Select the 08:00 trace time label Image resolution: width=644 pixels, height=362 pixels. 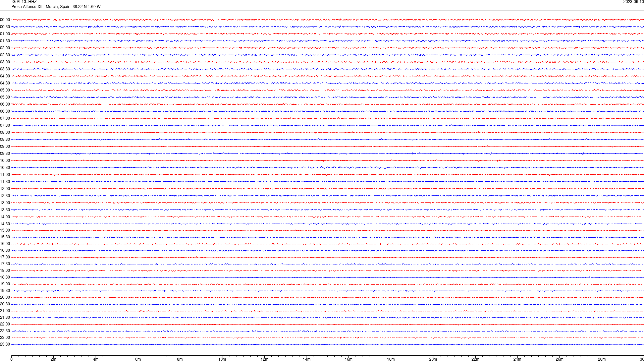click(x=5, y=132)
